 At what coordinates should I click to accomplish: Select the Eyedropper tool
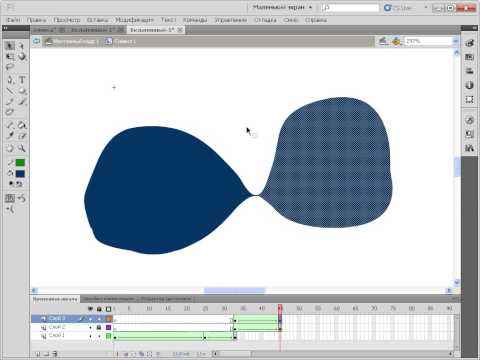click(x=10, y=136)
